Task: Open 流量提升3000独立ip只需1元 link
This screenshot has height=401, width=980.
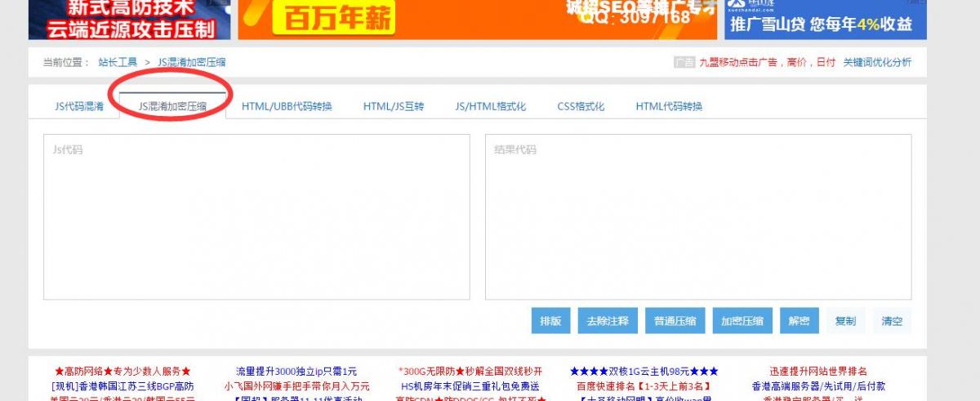Action: 296,372
